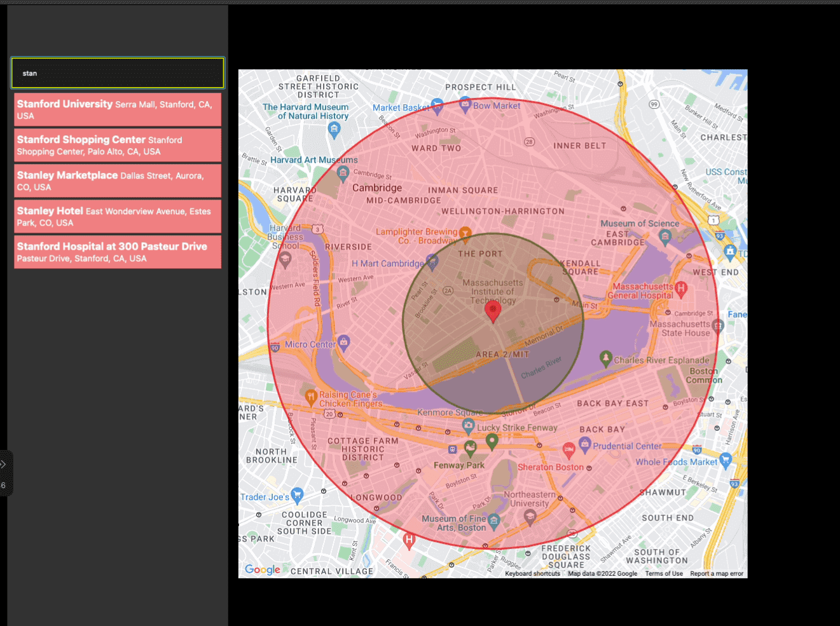Select the Sheraton Boston hotel pin

click(569, 450)
